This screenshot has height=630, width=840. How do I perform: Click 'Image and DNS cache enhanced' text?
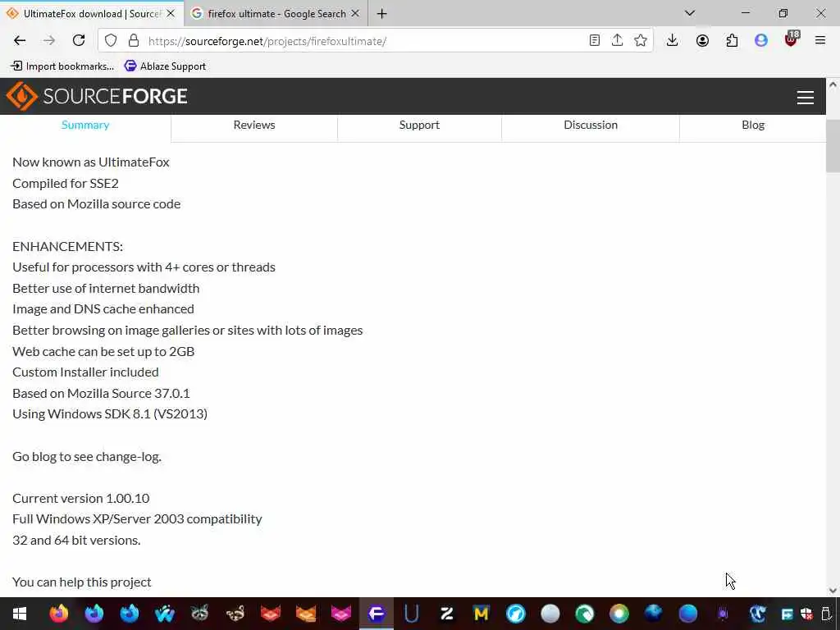(103, 309)
